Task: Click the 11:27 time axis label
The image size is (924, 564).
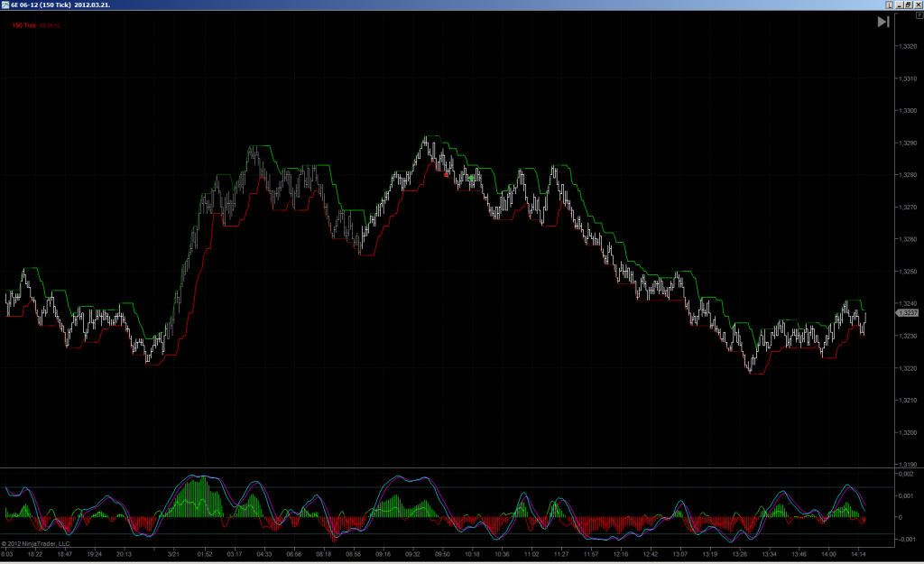Action: (x=561, y=554)
